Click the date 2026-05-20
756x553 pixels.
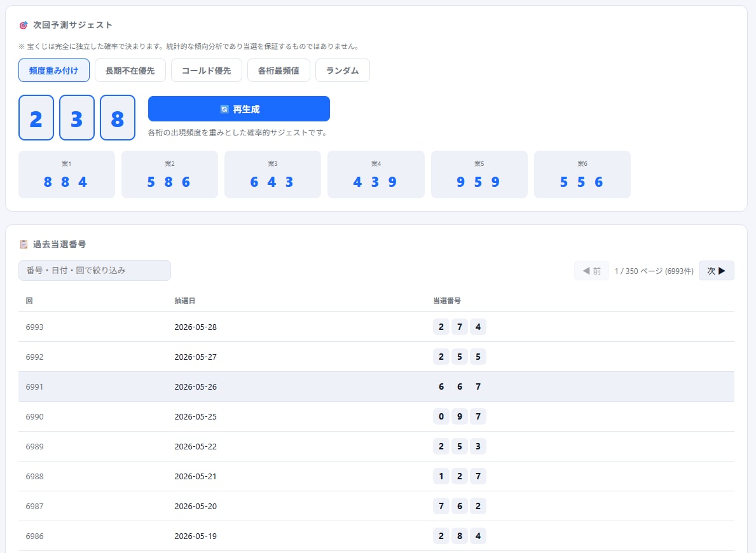point(196,506)
